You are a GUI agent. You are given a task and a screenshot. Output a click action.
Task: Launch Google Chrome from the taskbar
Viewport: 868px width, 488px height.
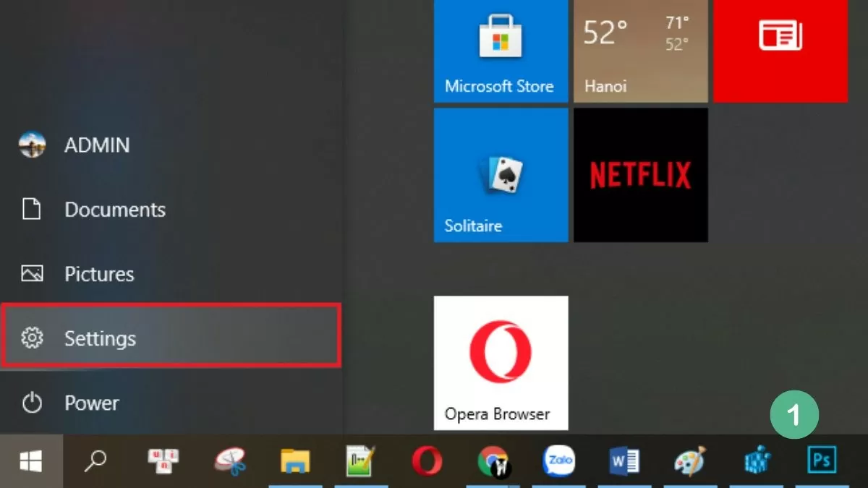click(493, 461)
